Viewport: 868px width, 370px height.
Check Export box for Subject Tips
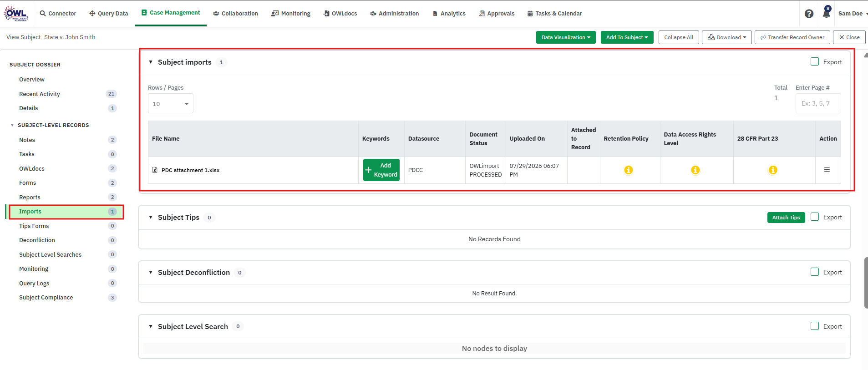point(815,217)
